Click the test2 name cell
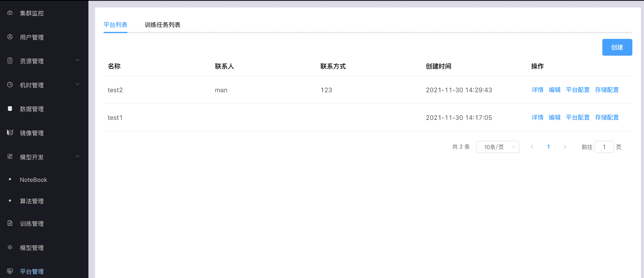Screen dimensions: 644x278 tap(115, 90)
